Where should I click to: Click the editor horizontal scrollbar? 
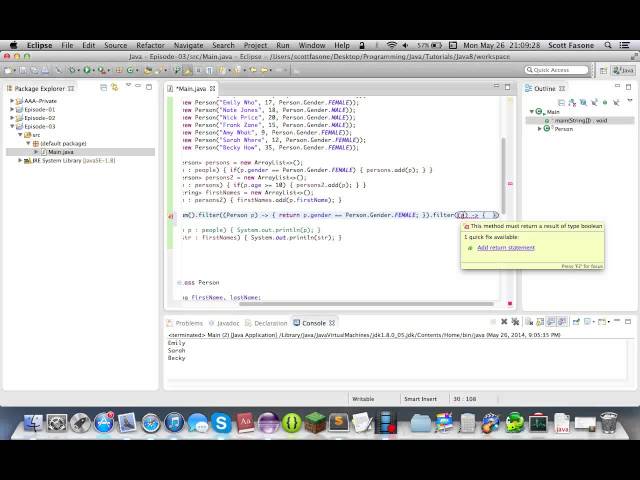click(x=366, y=304)
